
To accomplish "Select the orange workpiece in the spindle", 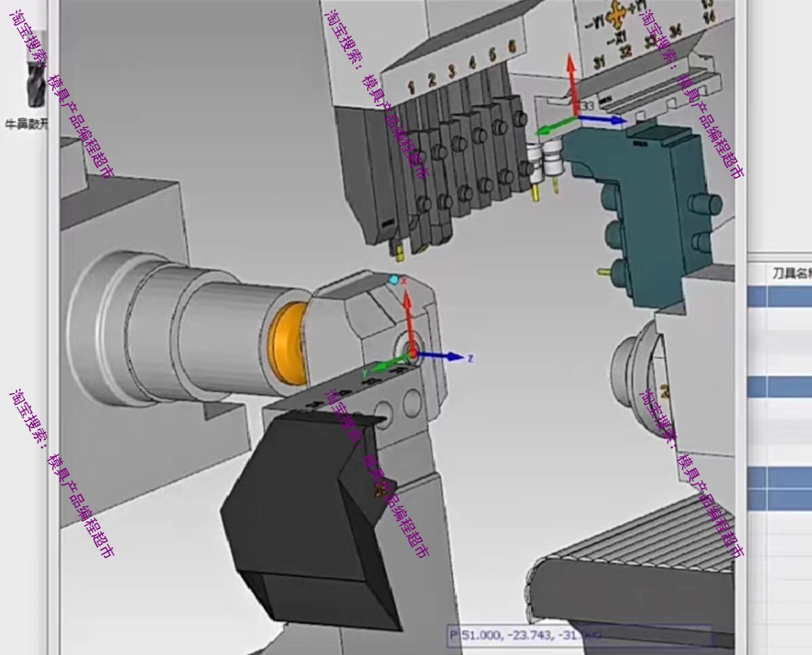I will coord(289,344).
